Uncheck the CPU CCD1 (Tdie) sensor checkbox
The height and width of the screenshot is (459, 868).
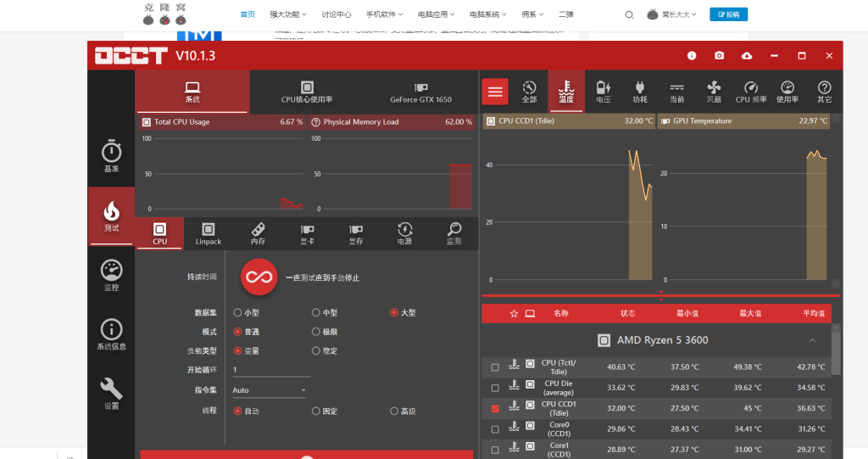tap(495, 409)
